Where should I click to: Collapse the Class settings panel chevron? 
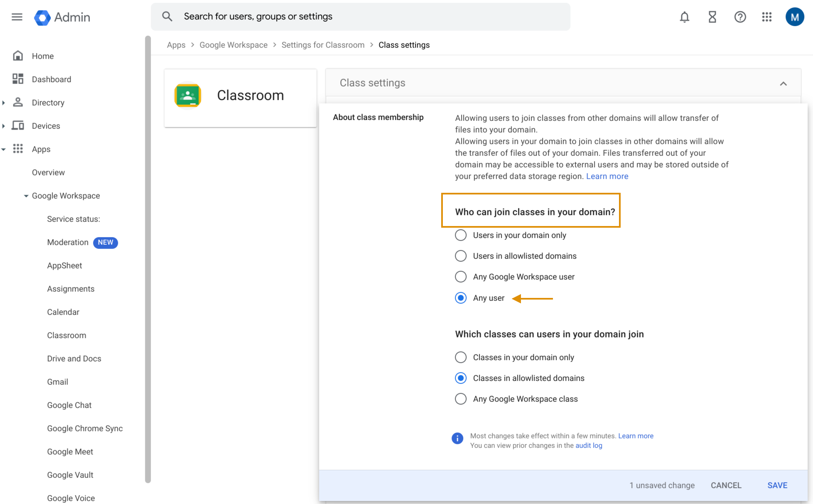tap(783, 84)
